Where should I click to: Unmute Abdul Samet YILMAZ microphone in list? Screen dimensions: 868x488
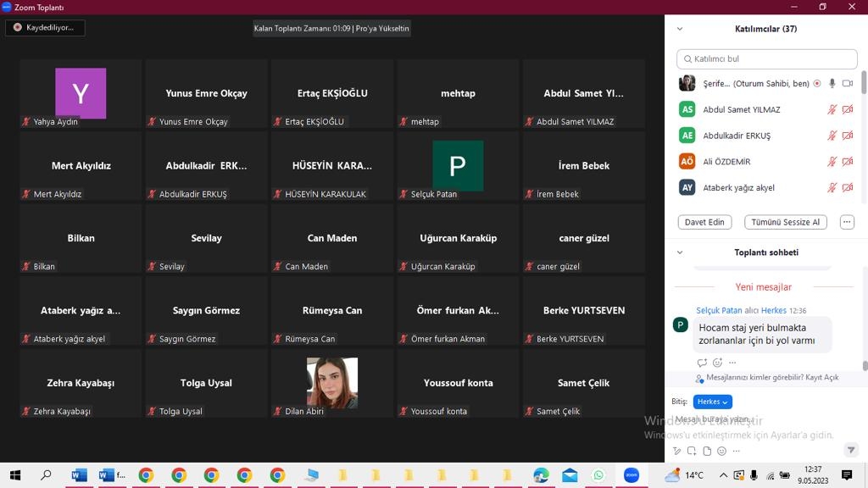point(832,109)
